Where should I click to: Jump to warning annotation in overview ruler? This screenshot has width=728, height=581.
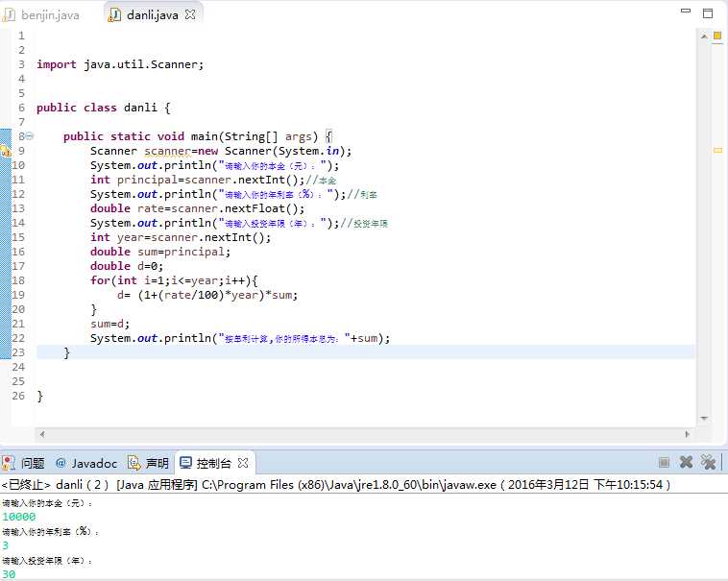click(x=717, y=151)
